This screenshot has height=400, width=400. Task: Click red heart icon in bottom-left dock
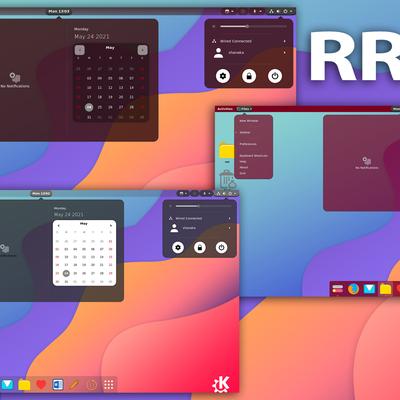pos(41,385)
